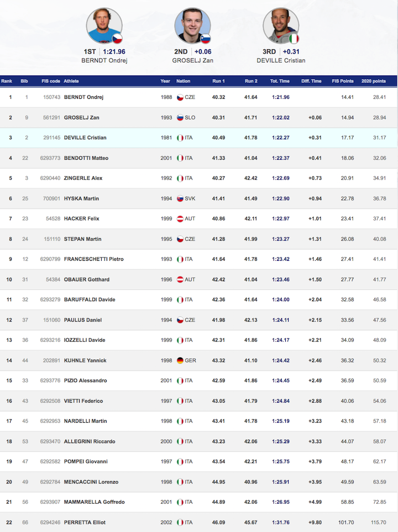Click athlete name PERRETTA Elliot

coord(85,523)
